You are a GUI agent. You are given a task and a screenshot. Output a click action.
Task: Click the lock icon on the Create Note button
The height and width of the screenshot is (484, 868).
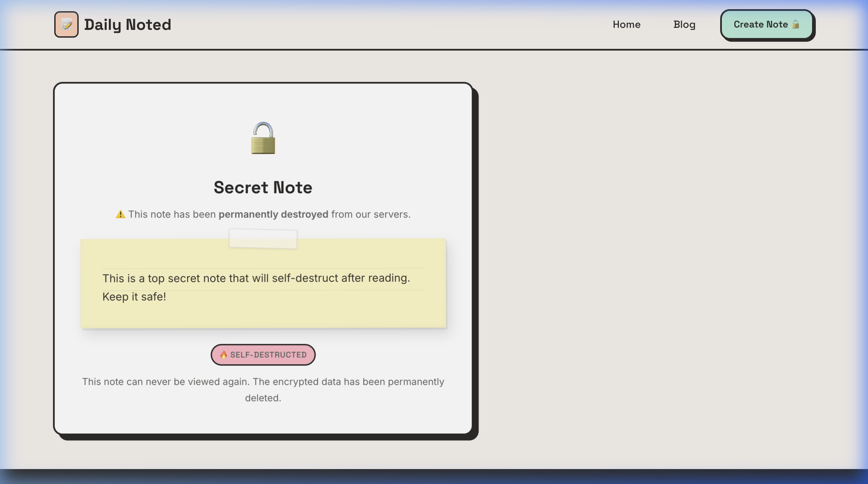[796, 24]
